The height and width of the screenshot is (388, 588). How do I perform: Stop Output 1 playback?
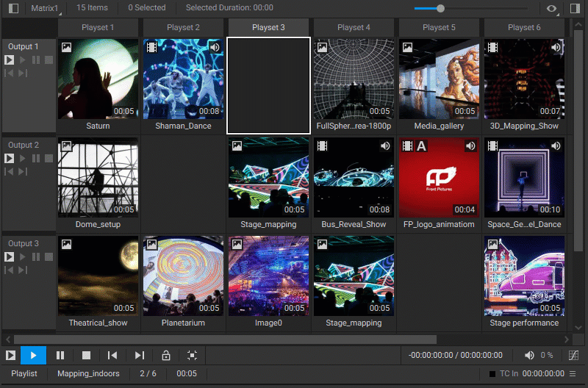(x=49, y=60)
